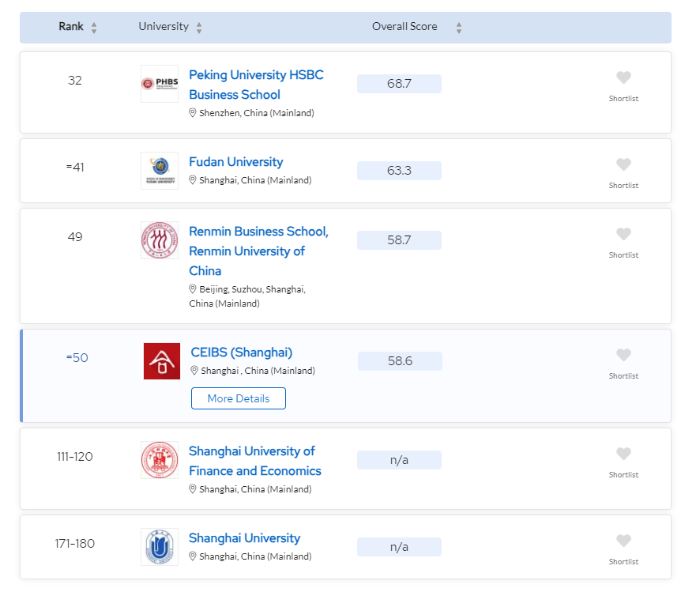Select the 63.3 overall score value
This screenshot has width=700, height=592.
point(399,171)
